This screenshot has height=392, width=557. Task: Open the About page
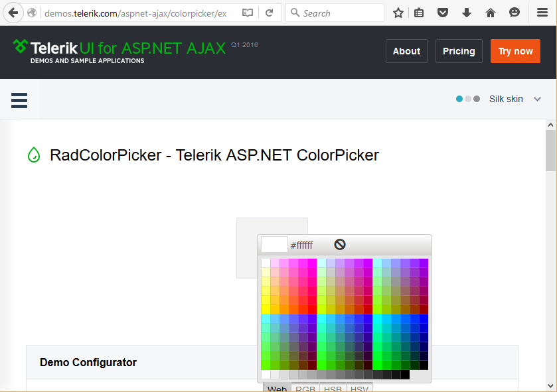click(406, 51)
